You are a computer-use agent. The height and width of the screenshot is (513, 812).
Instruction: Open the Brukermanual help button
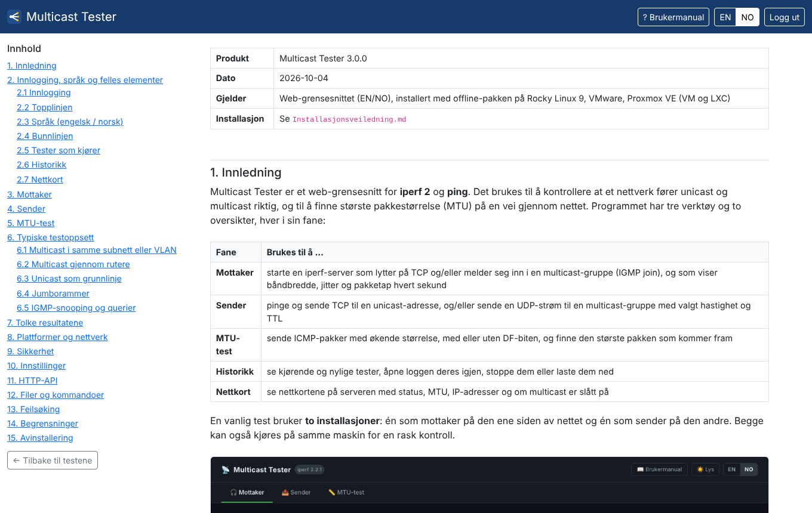(673, 17)
